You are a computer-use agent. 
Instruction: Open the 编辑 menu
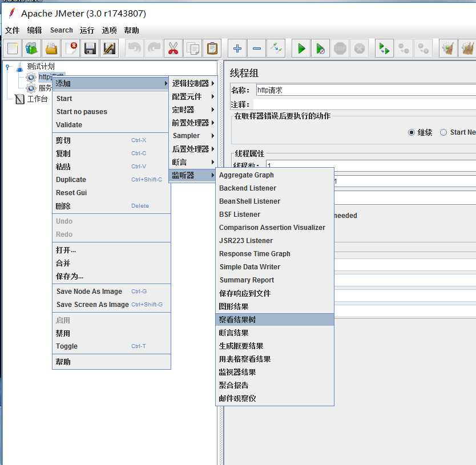click(x=34, y=30)
